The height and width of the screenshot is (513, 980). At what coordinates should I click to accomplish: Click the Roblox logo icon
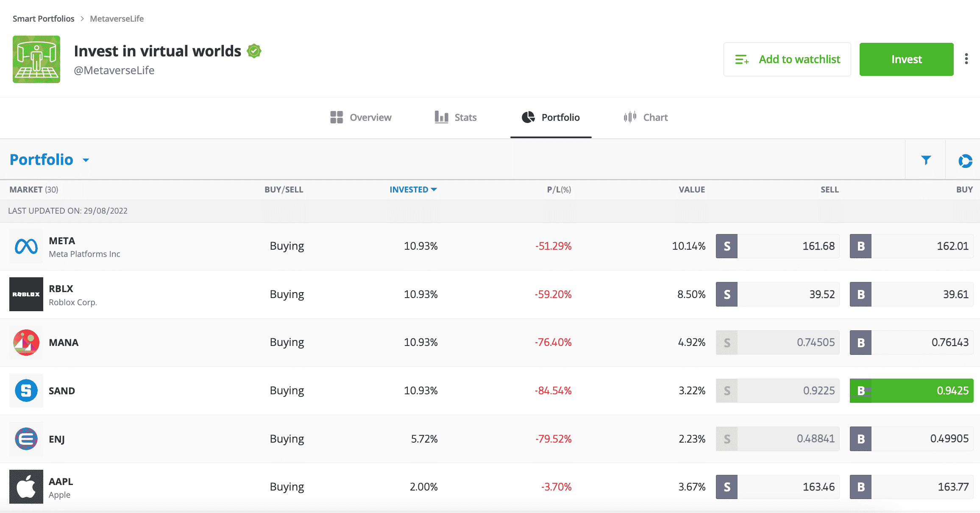point(26,294)
